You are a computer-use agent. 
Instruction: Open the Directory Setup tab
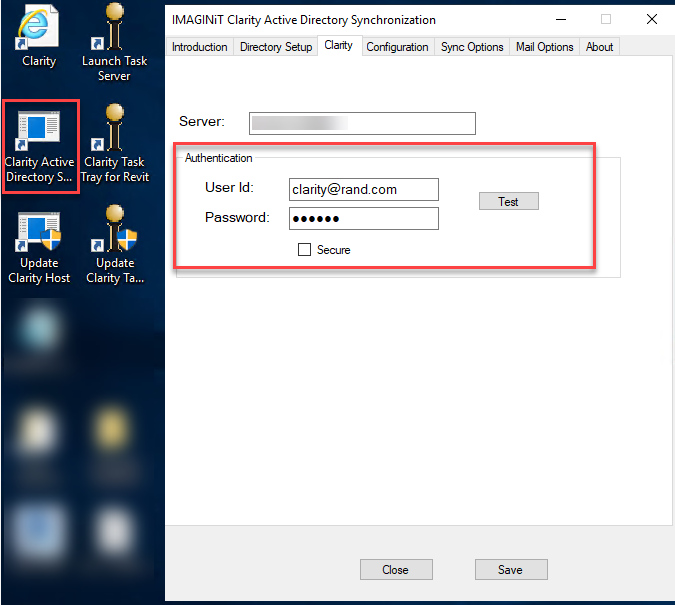click(276, 47)
